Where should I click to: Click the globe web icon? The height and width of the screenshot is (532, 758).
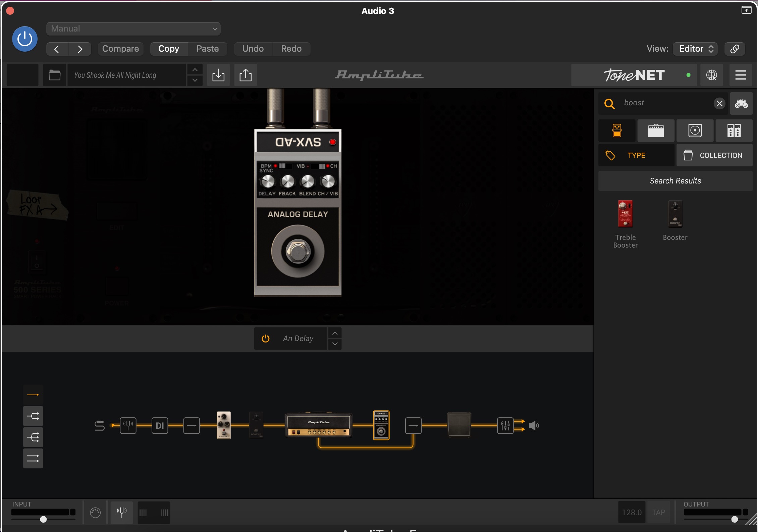(x=712, y=75)
